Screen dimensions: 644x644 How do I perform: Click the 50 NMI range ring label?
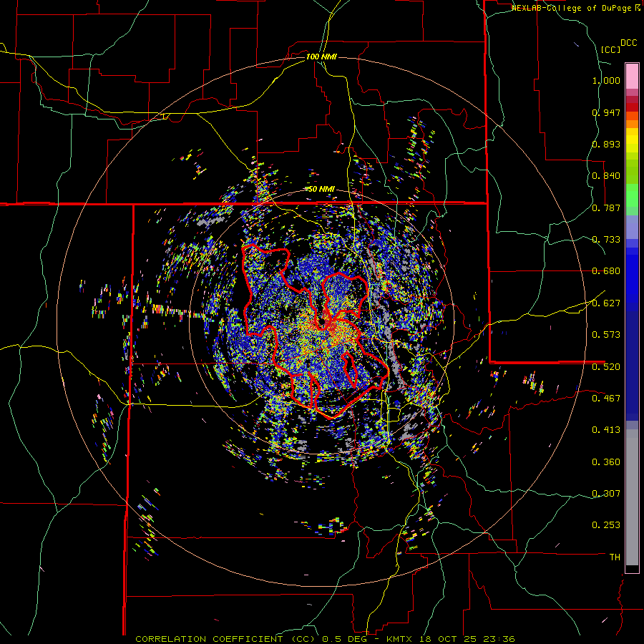click(x=321, y=189)
